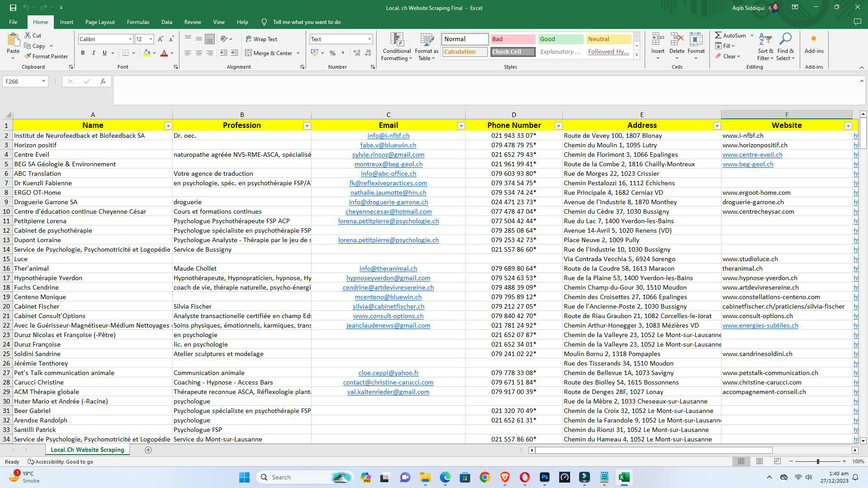
Task: Follow the info@i-nfbf.ch email link
Action: [x=388, y=135]
